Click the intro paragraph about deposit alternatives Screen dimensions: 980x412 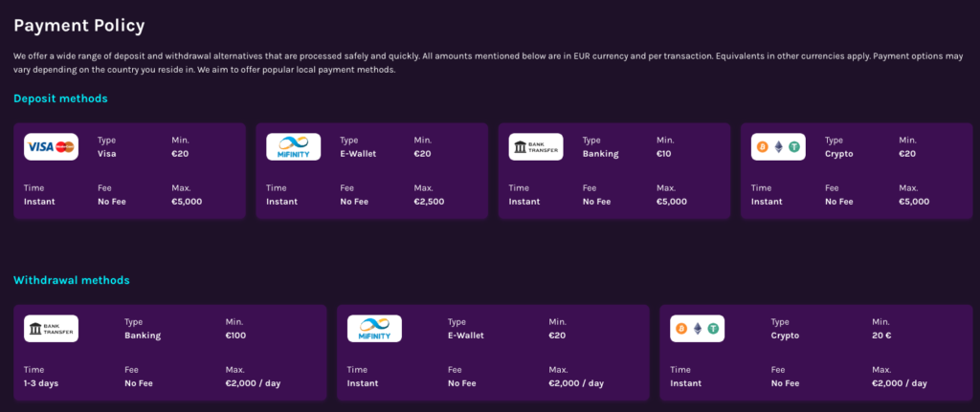click(488, 63)
